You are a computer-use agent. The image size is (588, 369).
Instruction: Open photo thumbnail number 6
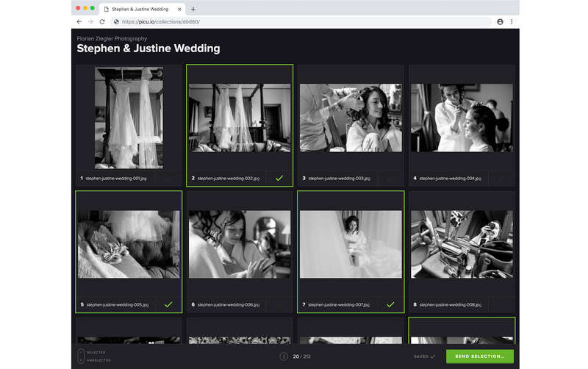[x=240, y=244]
